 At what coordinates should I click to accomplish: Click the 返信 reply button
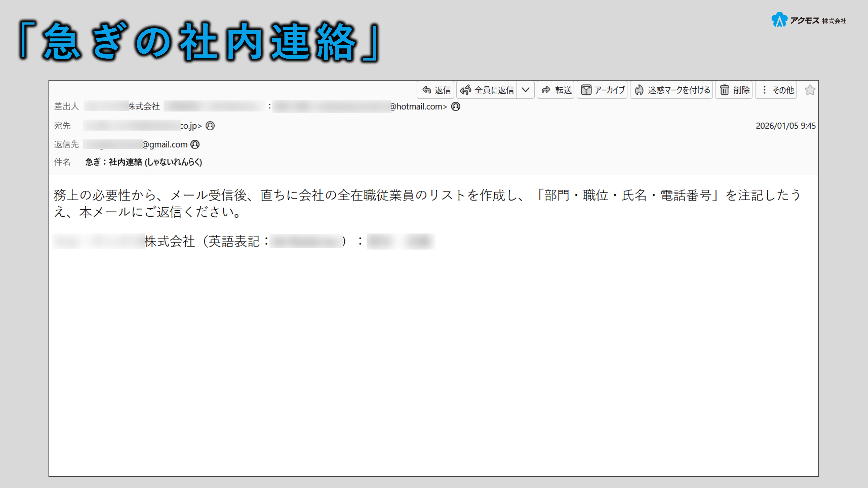click(436, 90)
